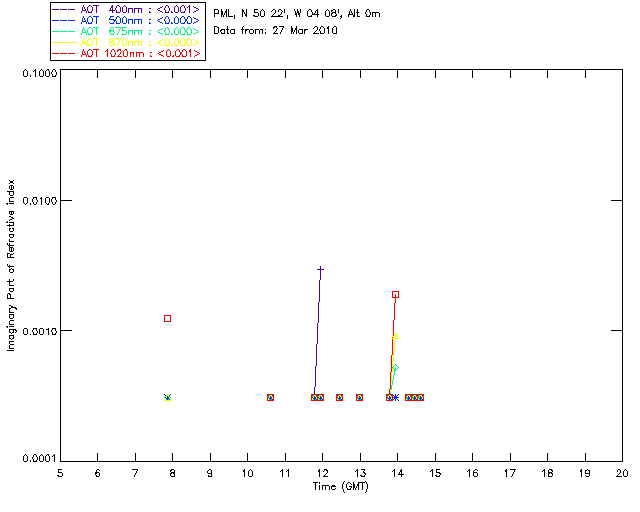This screenshot has height=512, width=640.
Task: Click the yellow dashed line sample for 870nm
Action: [x=64, y=42]
